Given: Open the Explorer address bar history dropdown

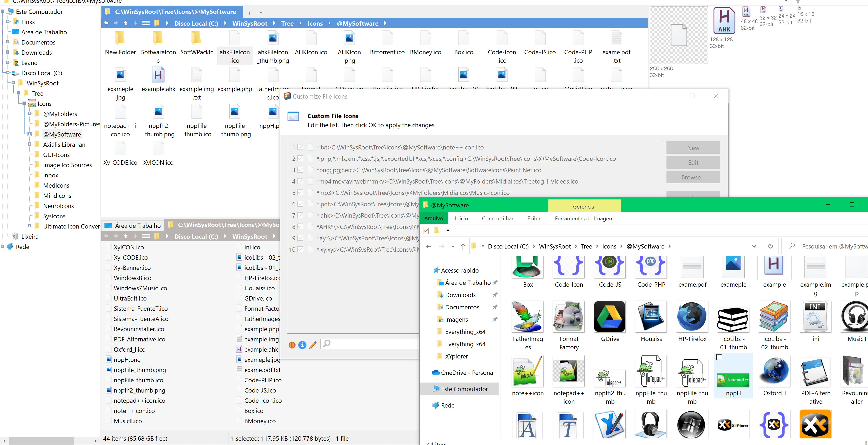Looking at the screenshot, I should (x=754, y=247).
